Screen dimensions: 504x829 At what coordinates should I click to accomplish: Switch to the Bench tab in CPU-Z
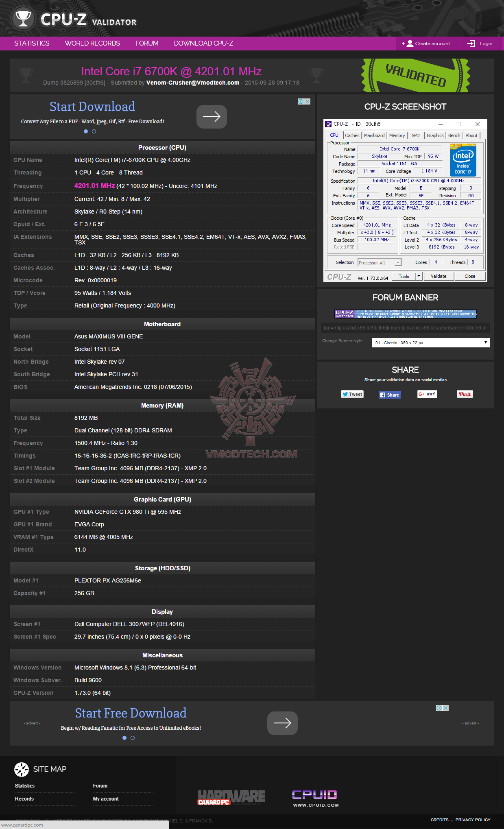tap(454, 135)
